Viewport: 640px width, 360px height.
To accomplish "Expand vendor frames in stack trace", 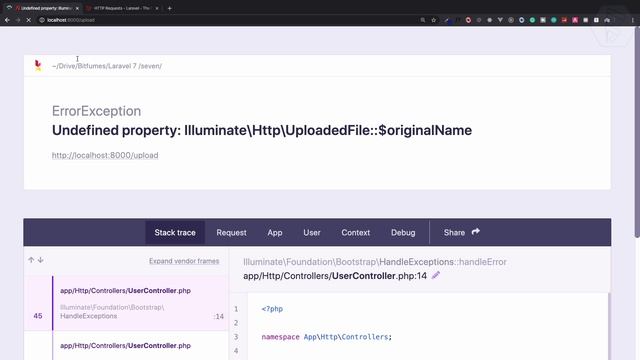I will coord(184,261).
